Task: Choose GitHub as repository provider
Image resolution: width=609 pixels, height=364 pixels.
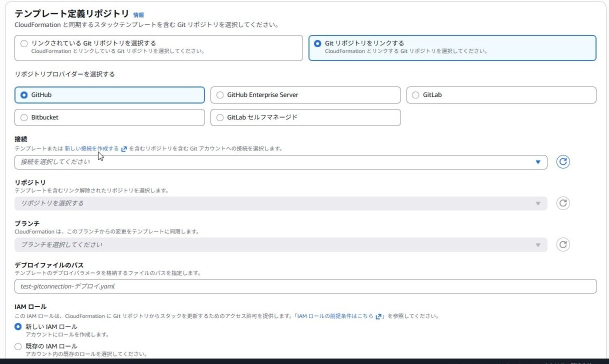Action: click(x=109, y=95)
